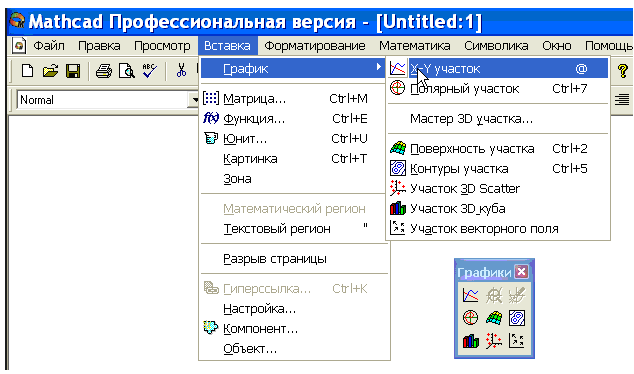This screenshot has height=374, width=634.
Task: Open the Помощь menu
Action: click(608, 46)
